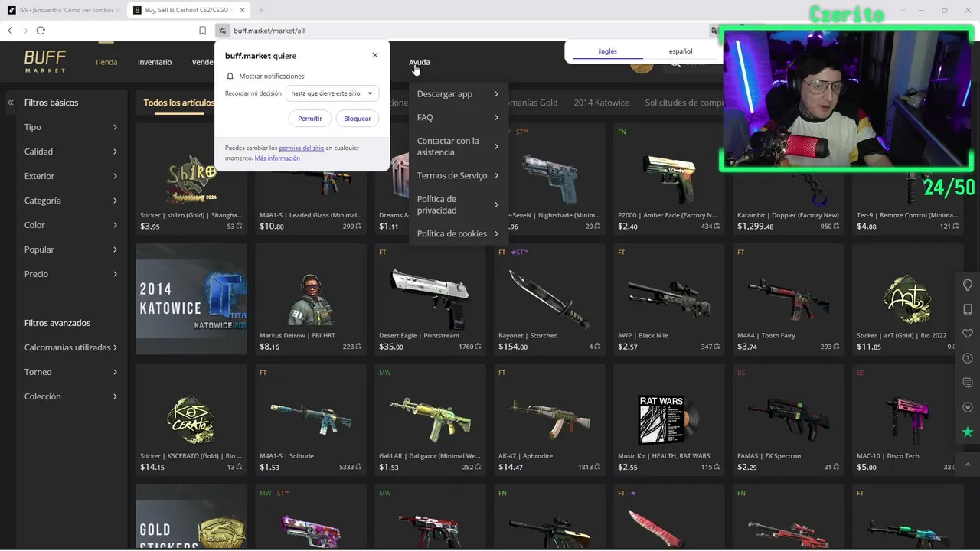The image size is (980, 551).
Task: Select the español translation tab
Action: point(681,51)
